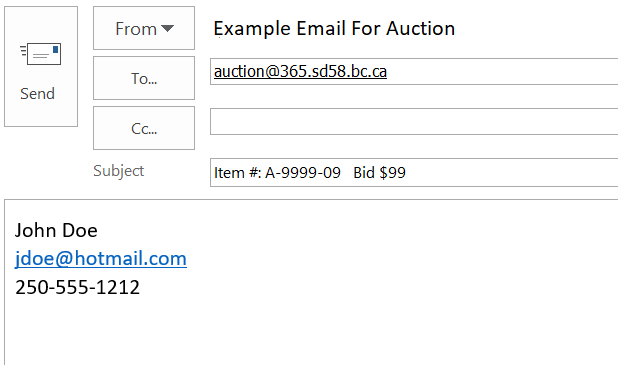Click inside the empty Cc field
The width and height of the screenshot is (618, 365).
tap(414, 121)
